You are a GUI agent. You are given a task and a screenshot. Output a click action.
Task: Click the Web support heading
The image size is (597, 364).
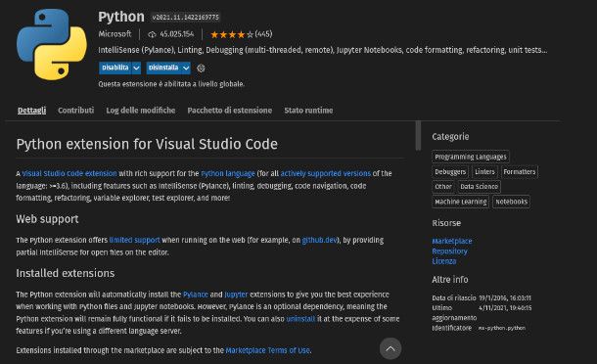click(x=47, y=219)
